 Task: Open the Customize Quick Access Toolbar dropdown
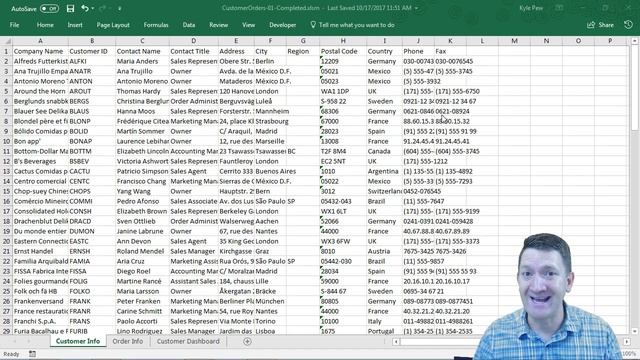120,9
